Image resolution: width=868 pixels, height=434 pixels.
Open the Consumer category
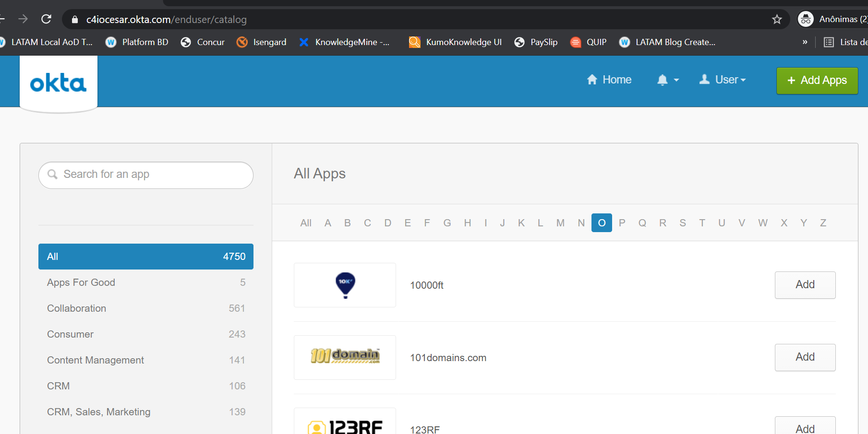coord(146,334)
